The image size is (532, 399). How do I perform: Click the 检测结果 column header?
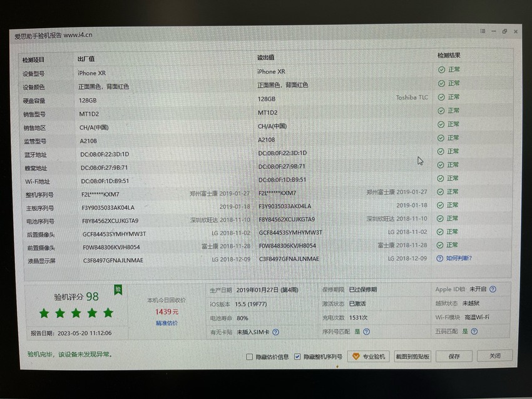(449, 55)
